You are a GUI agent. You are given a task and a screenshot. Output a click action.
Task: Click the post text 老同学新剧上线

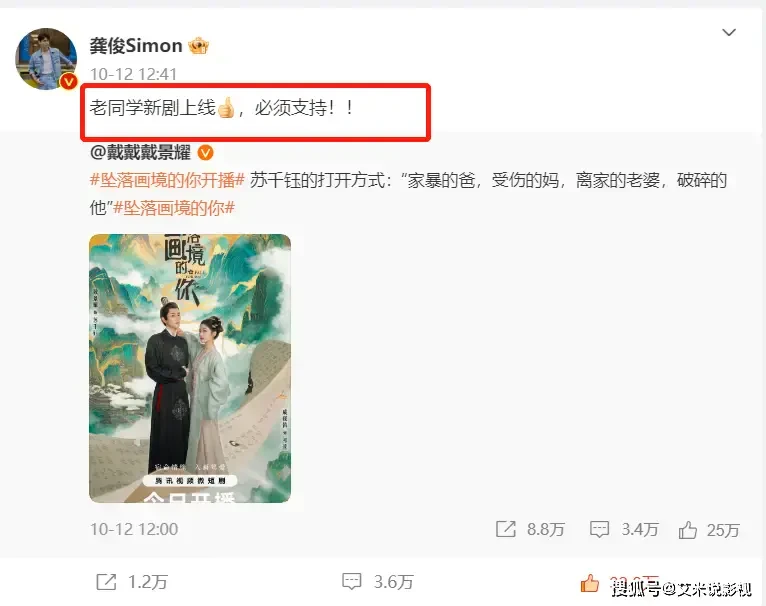coord(152,108)
